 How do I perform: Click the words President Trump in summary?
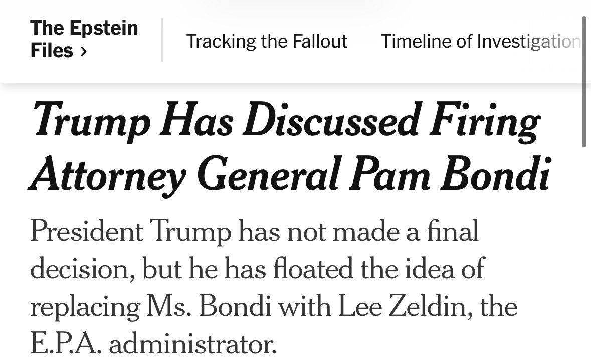(x=130, y=231)
